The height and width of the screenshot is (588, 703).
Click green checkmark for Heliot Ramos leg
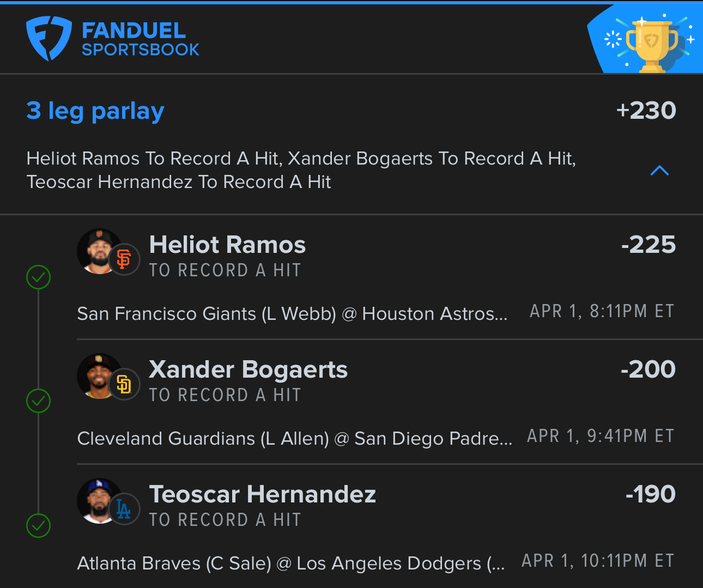39,277
